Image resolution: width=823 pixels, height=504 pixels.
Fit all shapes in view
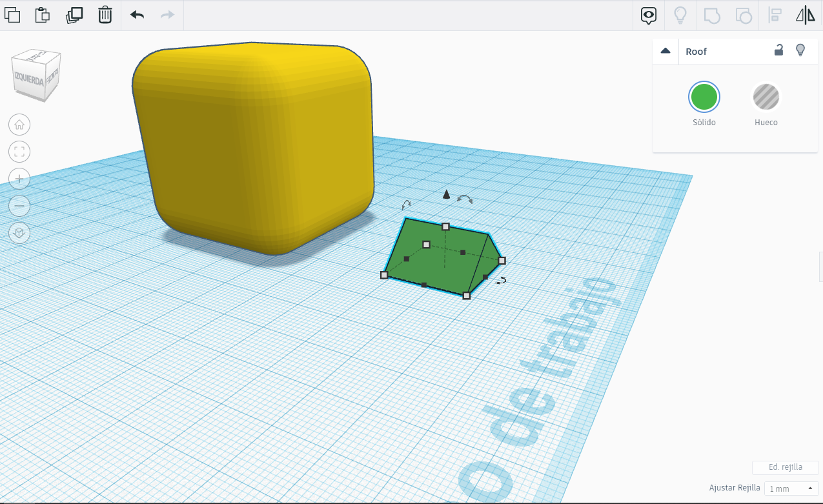pyautogui.click(x=19, y=152)
